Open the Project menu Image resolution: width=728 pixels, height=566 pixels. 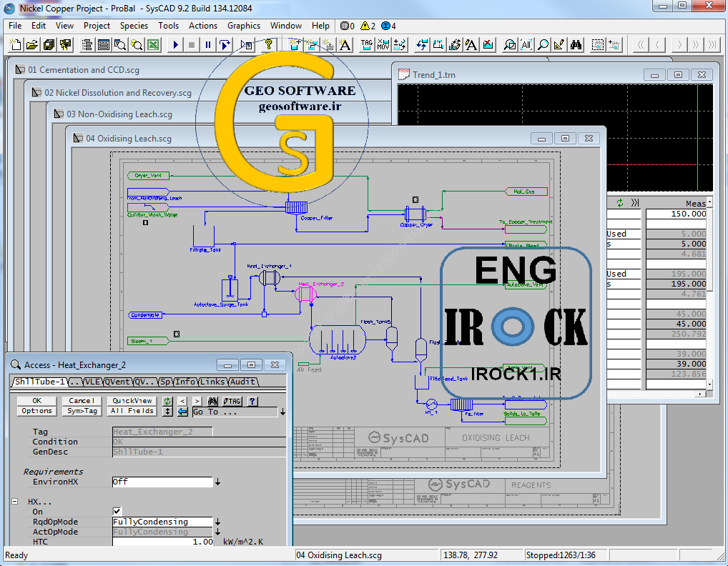click(x=97, y=26)
